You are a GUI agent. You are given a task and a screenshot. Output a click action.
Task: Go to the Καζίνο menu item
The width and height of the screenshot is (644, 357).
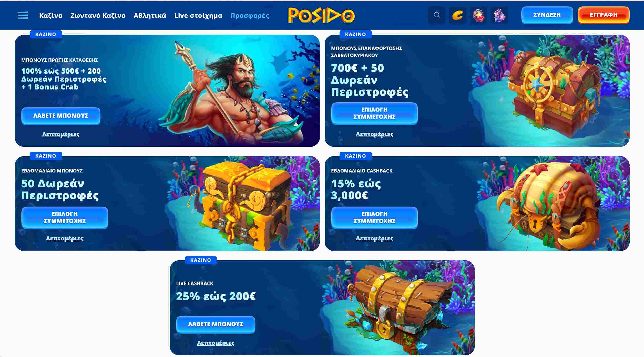[51, 16]
